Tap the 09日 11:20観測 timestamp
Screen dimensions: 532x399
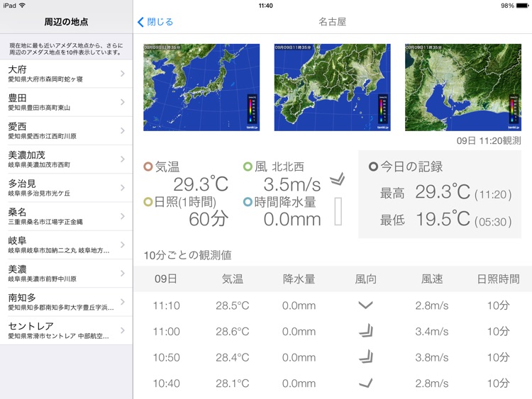[x=489, y=141]
